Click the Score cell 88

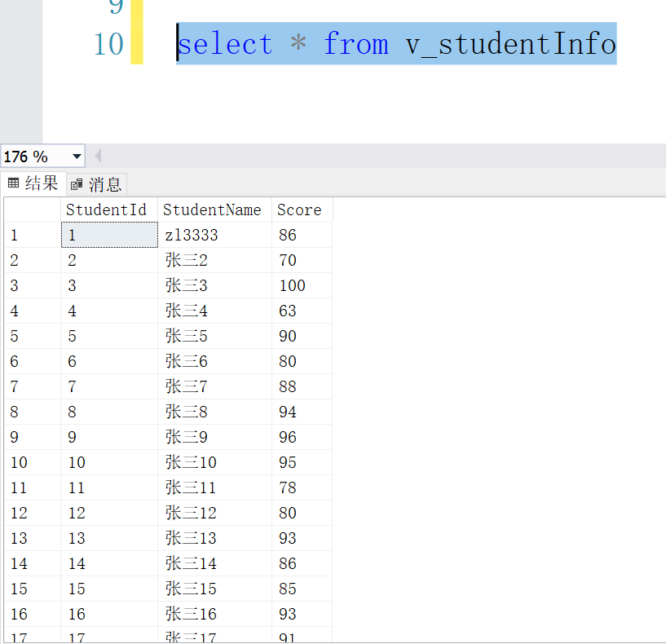pyautogui.click(x=302, y=386)
